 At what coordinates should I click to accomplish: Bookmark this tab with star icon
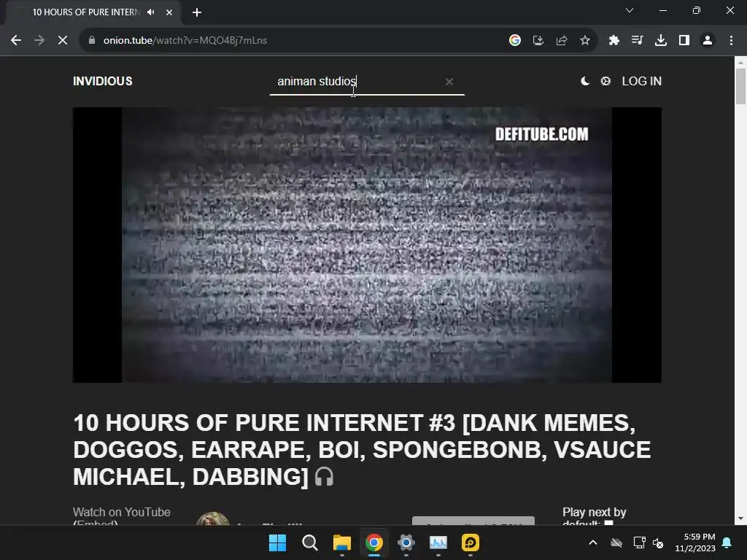585,41
